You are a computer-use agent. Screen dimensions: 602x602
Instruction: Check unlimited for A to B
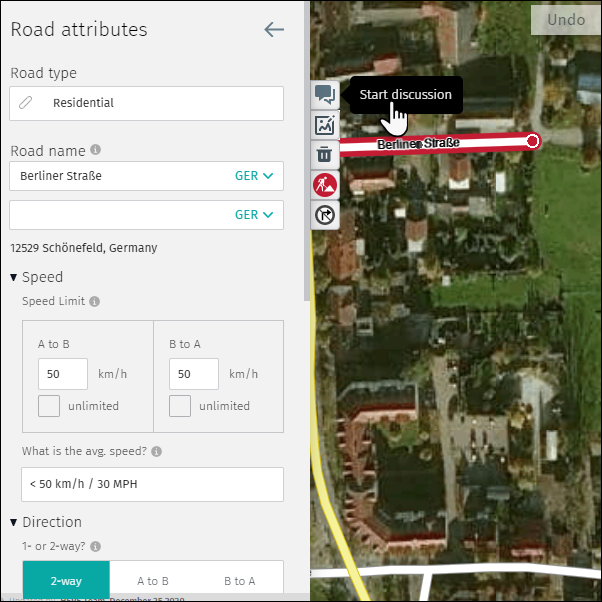click(x=49, y=406)
